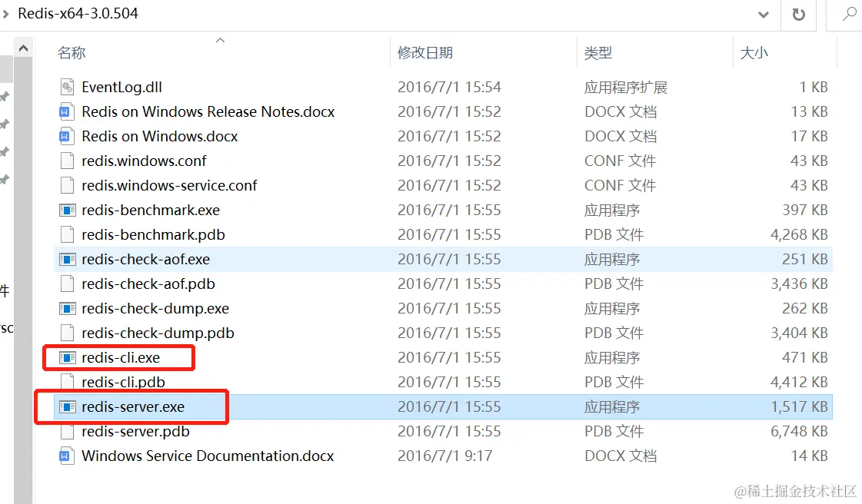The width and height of the screenshot is (862, 504).
Task: Select the Redis on Windows Release Notes.docx file
Action: (x=208, y=111)
